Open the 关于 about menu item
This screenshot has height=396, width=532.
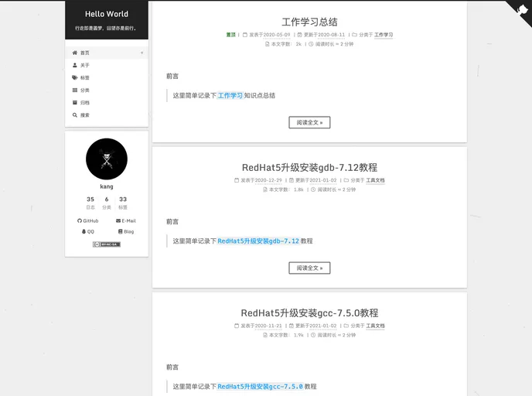[85, 66]
